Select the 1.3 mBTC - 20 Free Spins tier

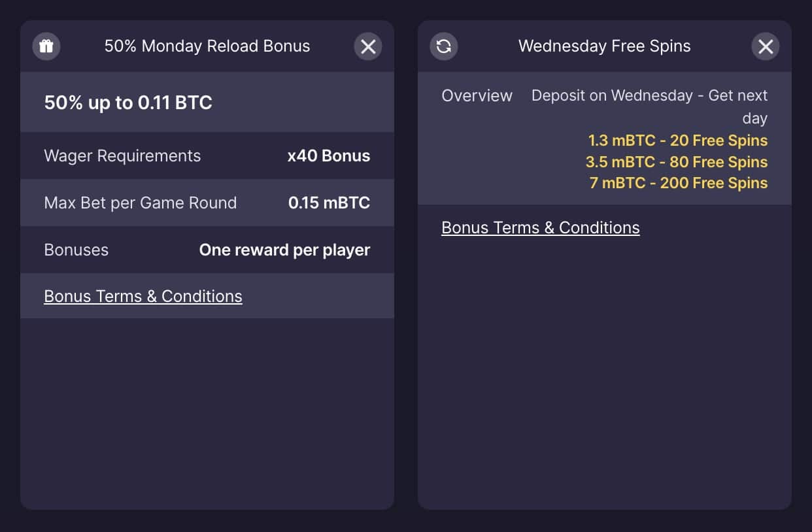[x=677, y=141]
